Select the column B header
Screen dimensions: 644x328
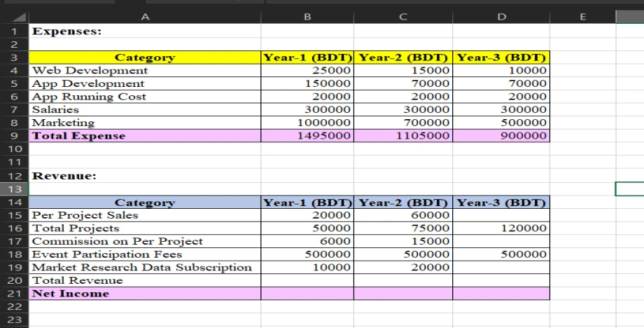point(307,16)
